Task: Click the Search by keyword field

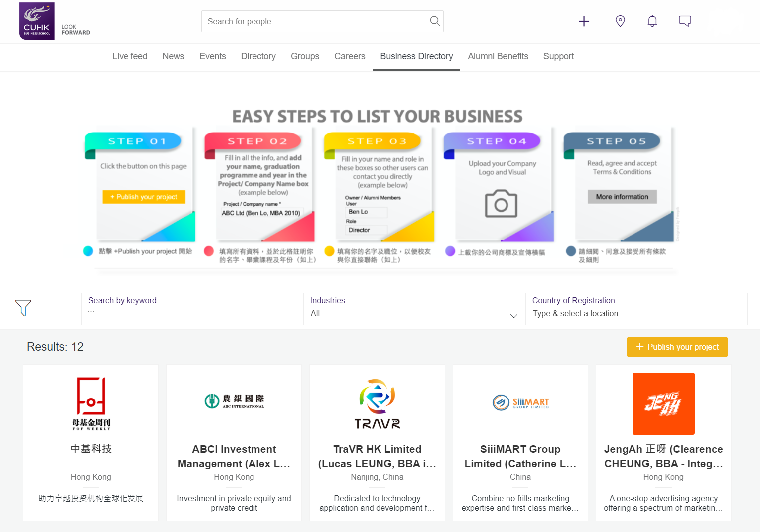Action: pos(192,309)
